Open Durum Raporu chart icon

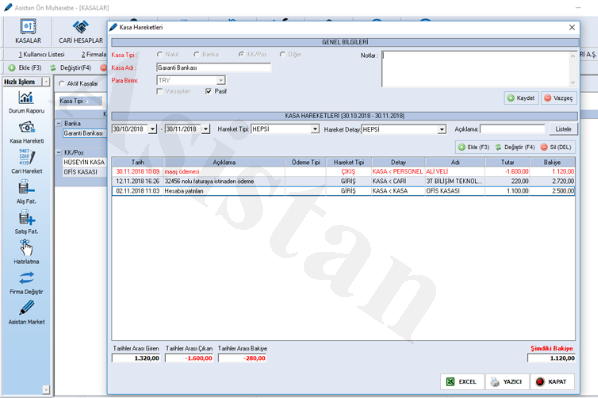coord(26,98)
